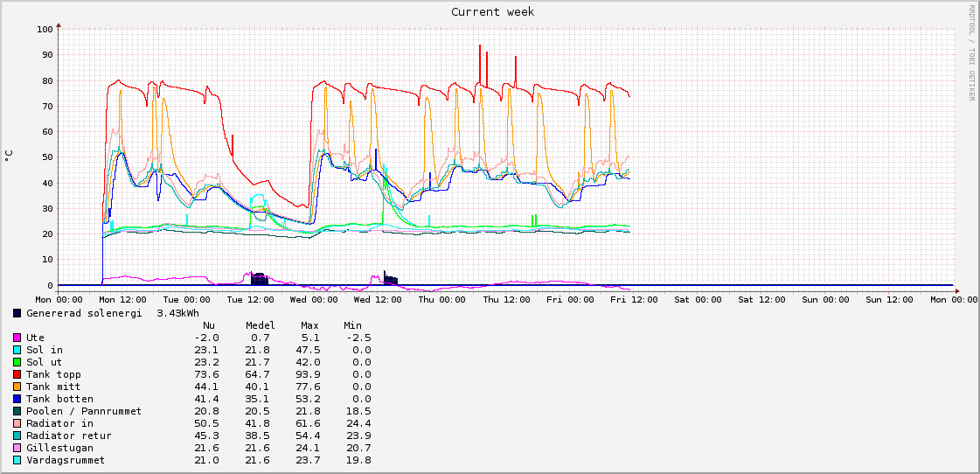The image size is (980, 474).
Task: Click the Max column header
Action: (x=309, y=325)
